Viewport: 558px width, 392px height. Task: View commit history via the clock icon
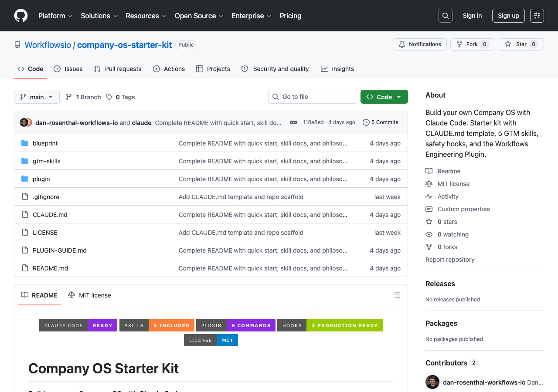[366, 122]
